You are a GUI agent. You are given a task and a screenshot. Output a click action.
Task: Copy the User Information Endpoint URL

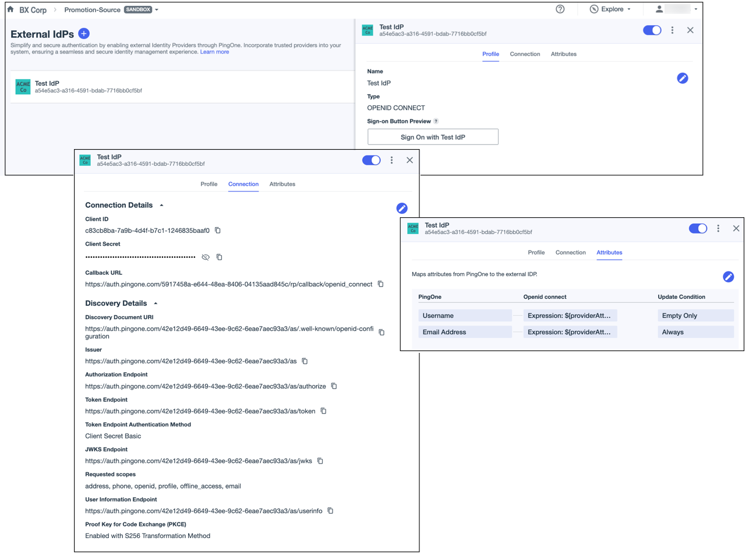[331, 511]
